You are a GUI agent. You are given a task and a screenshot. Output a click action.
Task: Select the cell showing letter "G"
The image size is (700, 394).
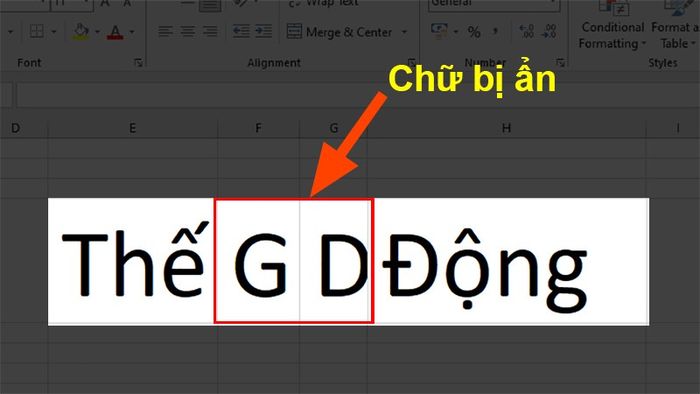258,261
